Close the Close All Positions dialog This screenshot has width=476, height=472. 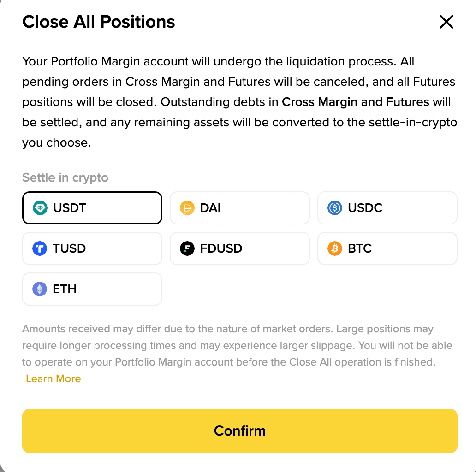click(446, 22)
